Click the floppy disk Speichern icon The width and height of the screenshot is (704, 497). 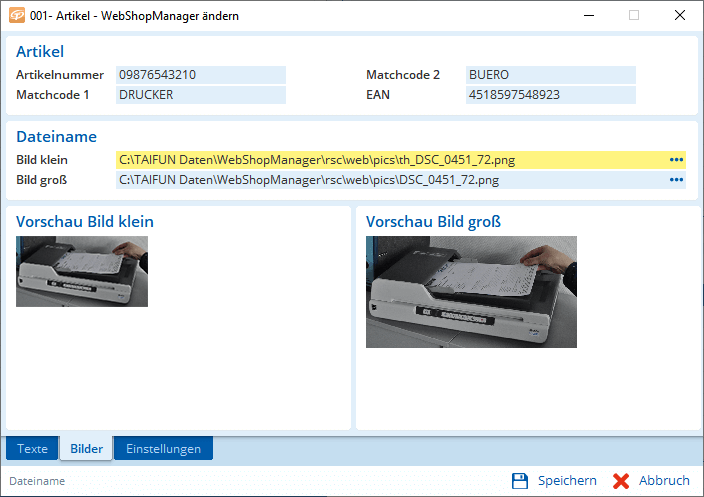pyautogui.click(x=520, y=481)
